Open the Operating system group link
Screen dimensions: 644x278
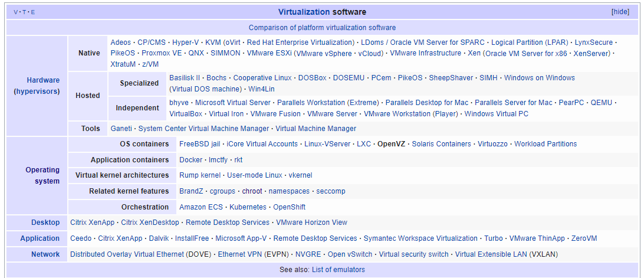coord(42,175)
